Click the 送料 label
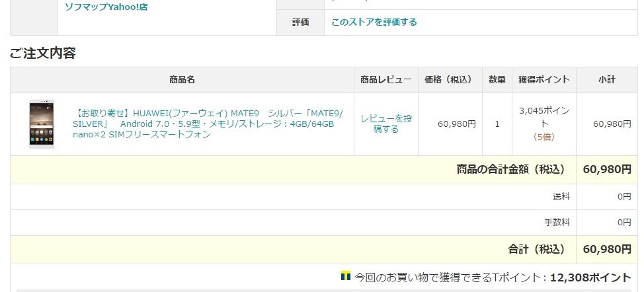 (x=561, y=197)
